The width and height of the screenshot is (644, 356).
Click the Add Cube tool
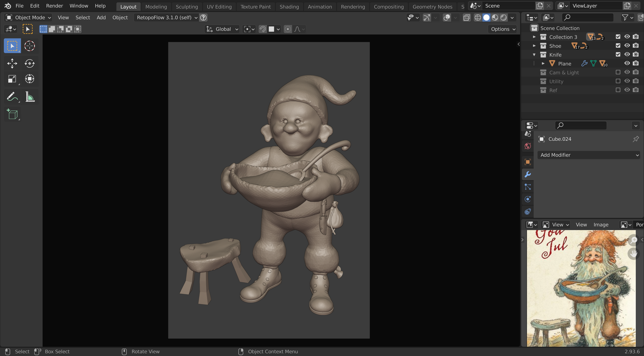click(13, 114)
